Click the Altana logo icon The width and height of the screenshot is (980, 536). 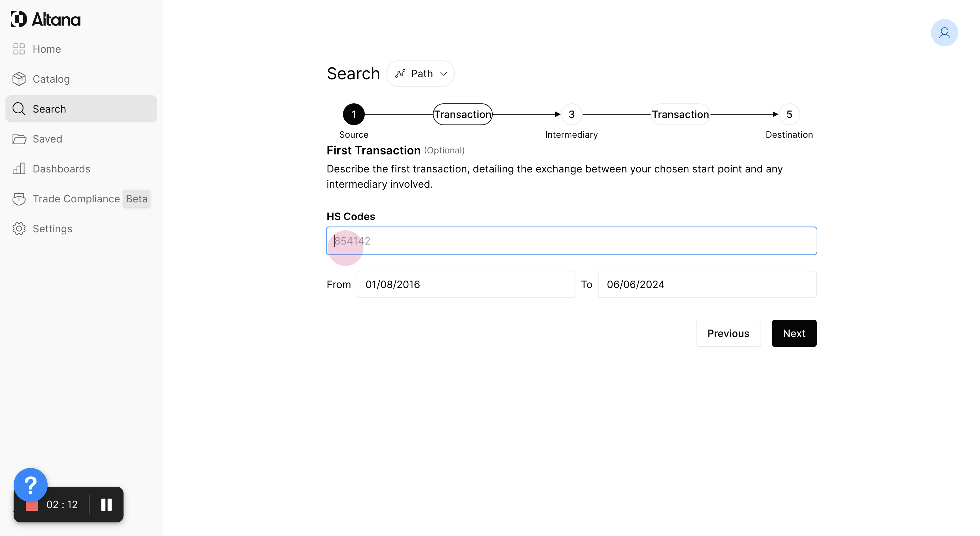click(19, 19)
